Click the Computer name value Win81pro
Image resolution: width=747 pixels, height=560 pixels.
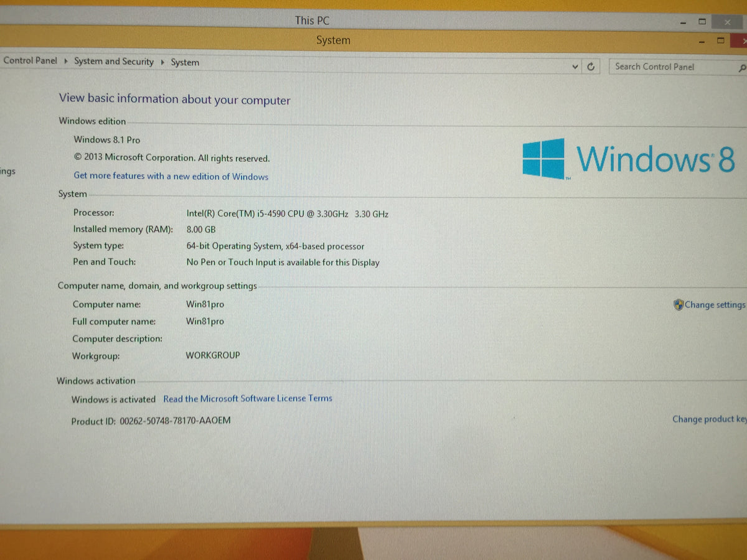pos(205,304)
